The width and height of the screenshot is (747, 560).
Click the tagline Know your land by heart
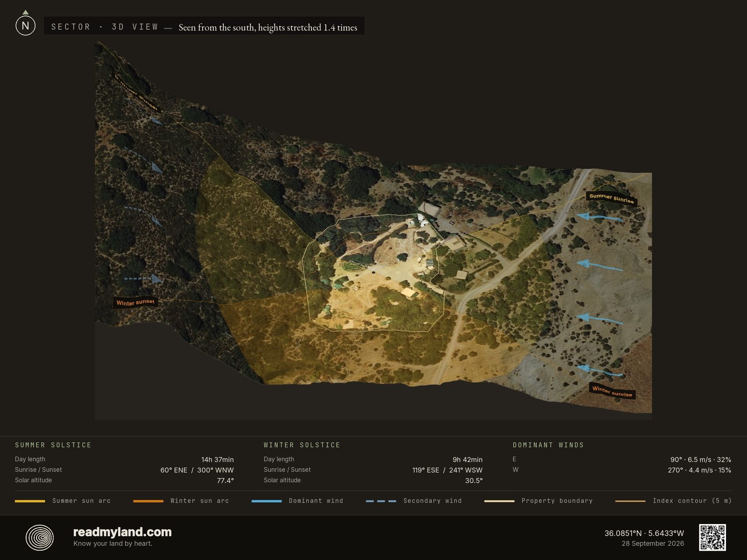[113, 543]
